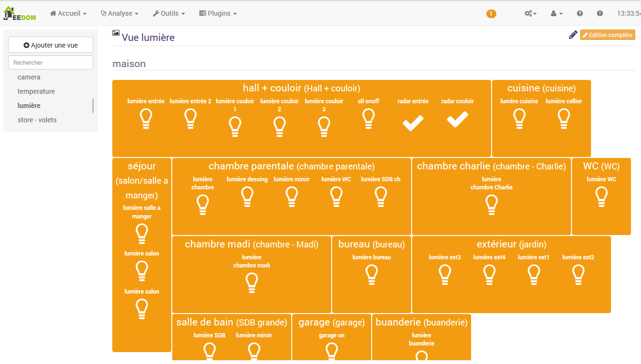Switch lumière couloir 2 bulb
This screenshot has width=641, height=364.
[x=279, y=127]
